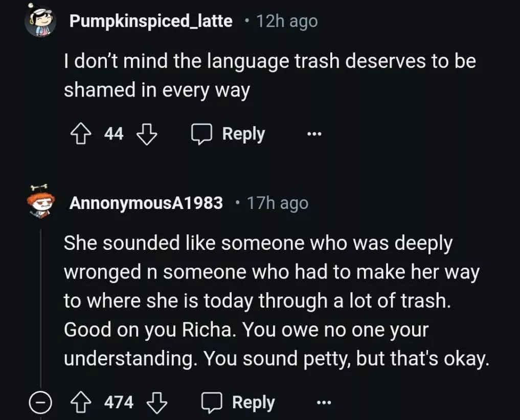Viewport: 520px width, 420px height.
Task: Downvote Pumpkinspiced_latte's comment
Action: click(x=147, y=134)
